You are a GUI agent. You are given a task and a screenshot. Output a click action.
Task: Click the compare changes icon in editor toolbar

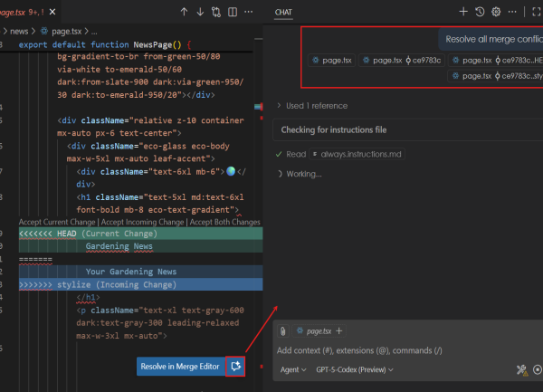(216, 12)
